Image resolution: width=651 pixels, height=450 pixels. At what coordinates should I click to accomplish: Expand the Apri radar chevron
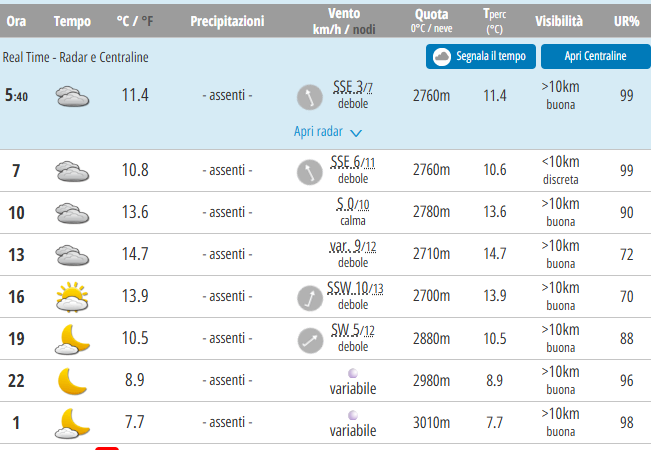pos(356,132)
